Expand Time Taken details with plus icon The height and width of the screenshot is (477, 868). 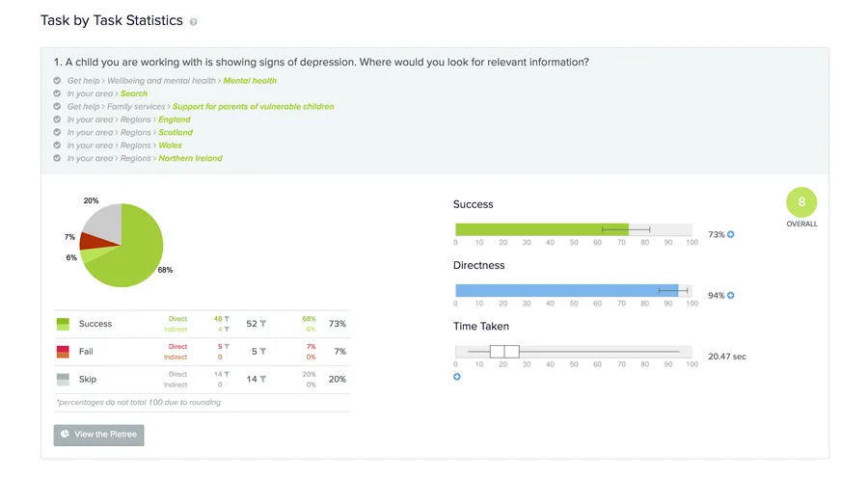click(x=457, y=377)
